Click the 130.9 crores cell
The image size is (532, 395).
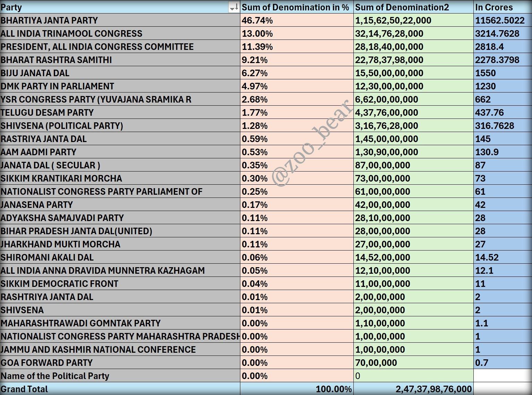pyautogui.click(x=503, y=152)
